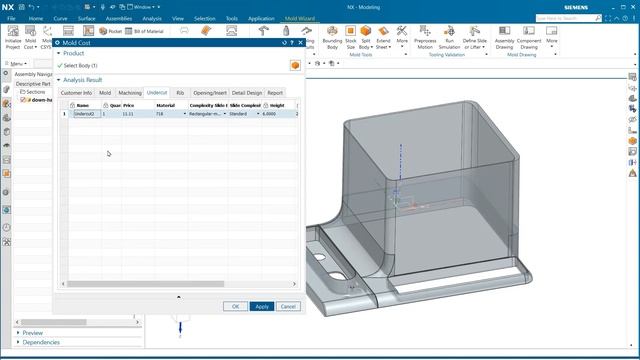Toggle lock icon on Height column
This screenshot has width=640, height=360.
point(266,105)
